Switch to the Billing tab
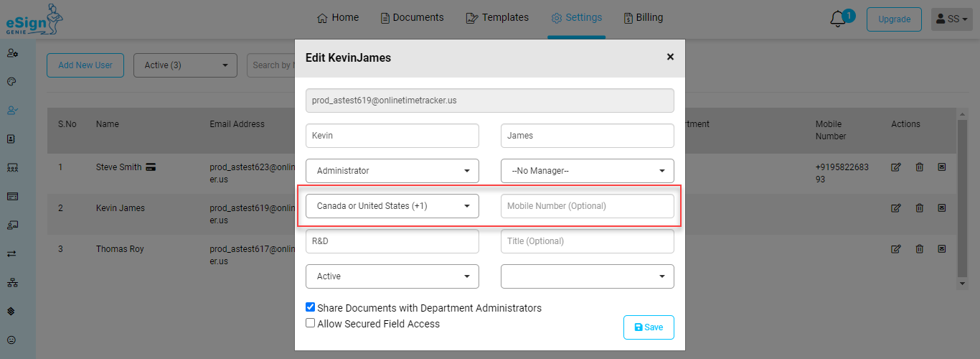The width and height of the screenshot is (980, 359). tap(643, 17)
